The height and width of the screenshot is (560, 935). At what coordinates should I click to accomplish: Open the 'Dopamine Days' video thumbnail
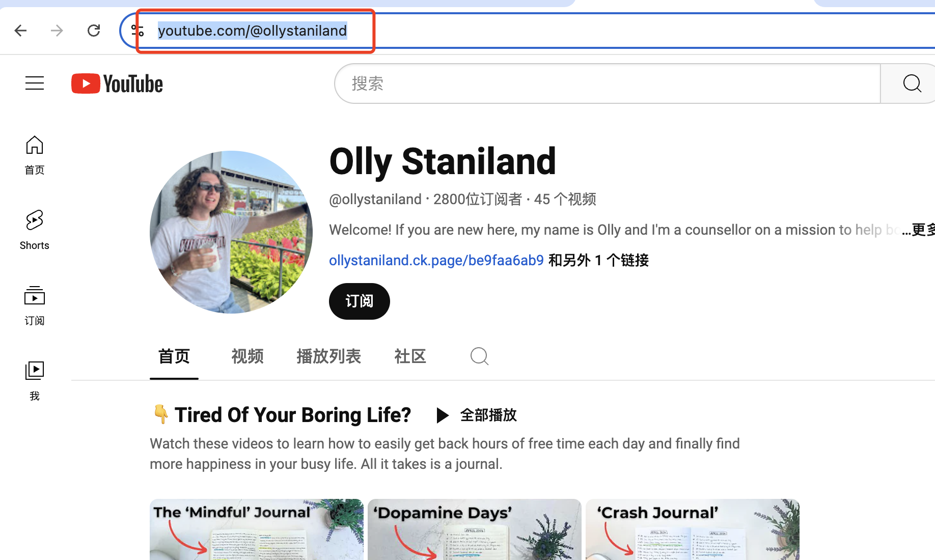[475, 529]
